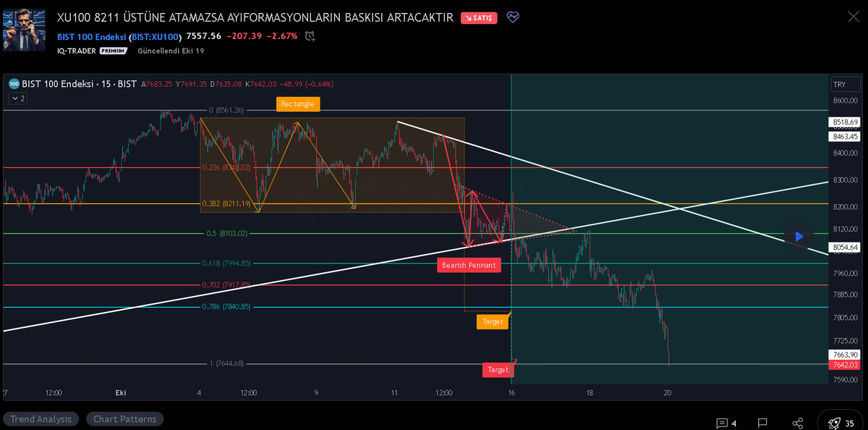
Task: Open the IQ-TRADER author profile link
Action: tap(76, 51)
